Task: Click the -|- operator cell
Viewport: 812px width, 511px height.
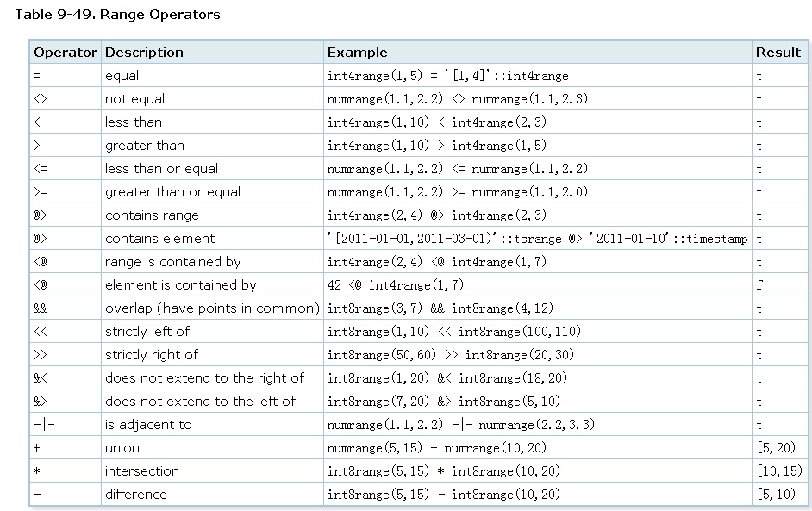Action: click(x=43, y=424)
